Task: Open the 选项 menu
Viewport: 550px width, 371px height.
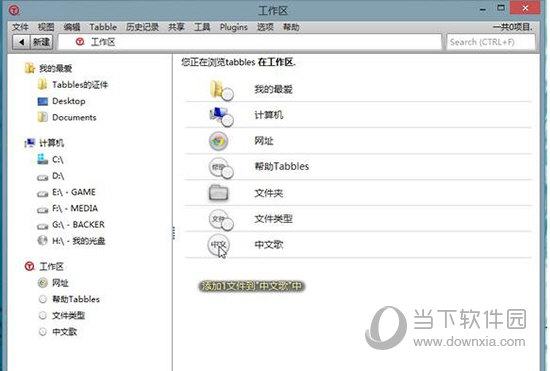Action: [265, 27]
